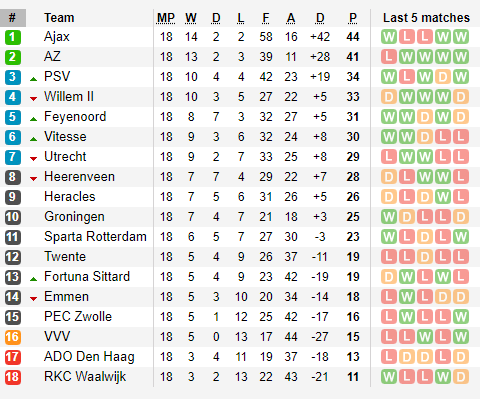
Task: Click Emmen's red down arrow indicator
Action: click(33, 299)
